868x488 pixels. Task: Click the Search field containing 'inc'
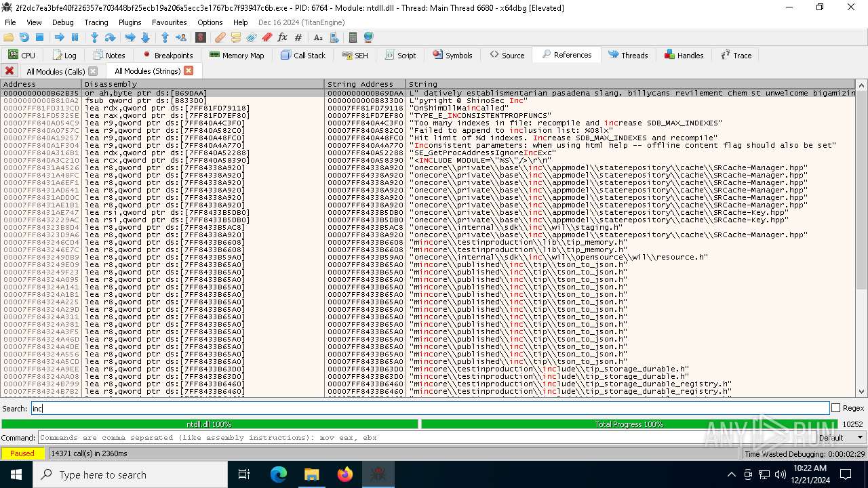pyautogui.click(x=430, y=408)
